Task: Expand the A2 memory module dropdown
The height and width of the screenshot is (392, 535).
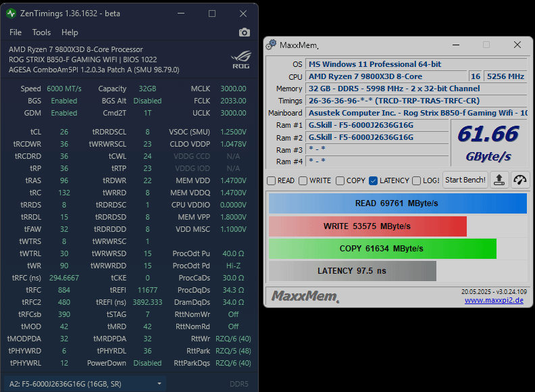Action: coord(85,384)
